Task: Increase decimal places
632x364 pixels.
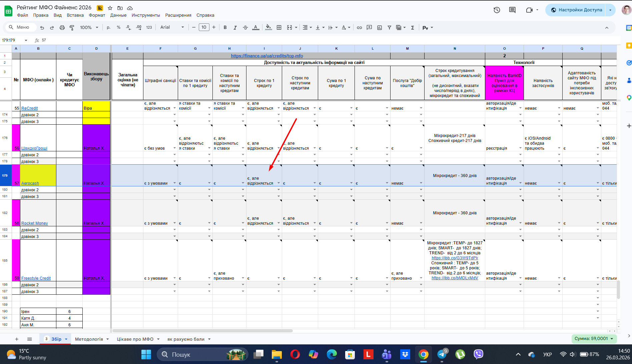Action: tap(139, 28)
